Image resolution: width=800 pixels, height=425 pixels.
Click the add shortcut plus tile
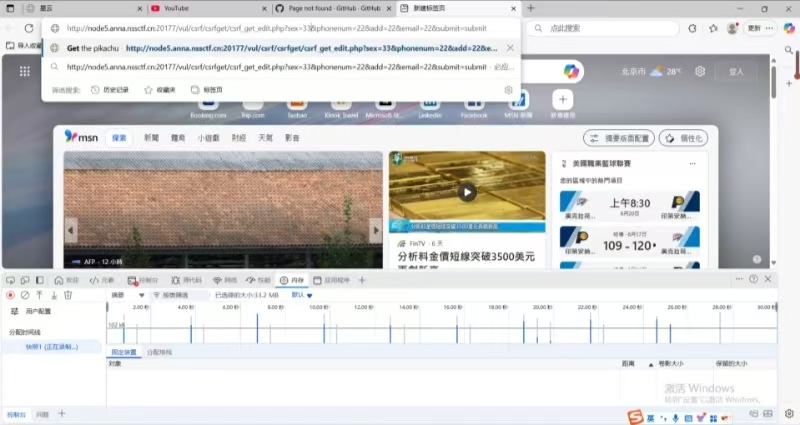click(563, 99)
